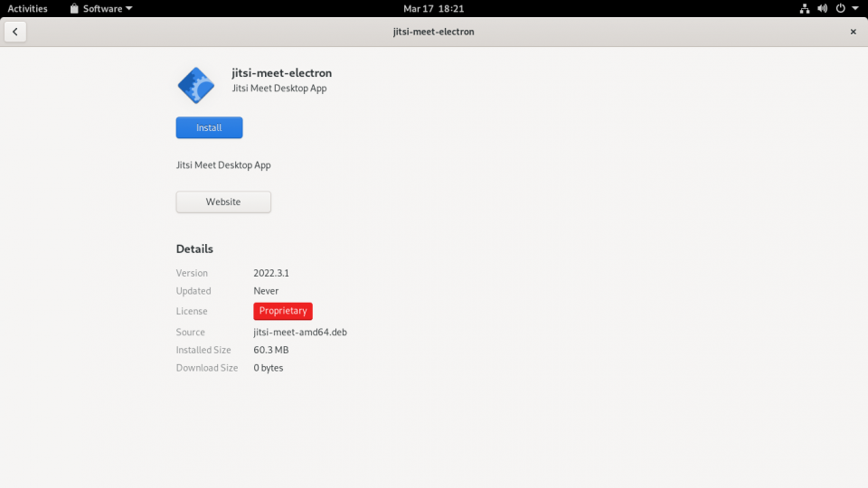
Task: Go back using the header arrow button
Action: [x=15, y=32]
